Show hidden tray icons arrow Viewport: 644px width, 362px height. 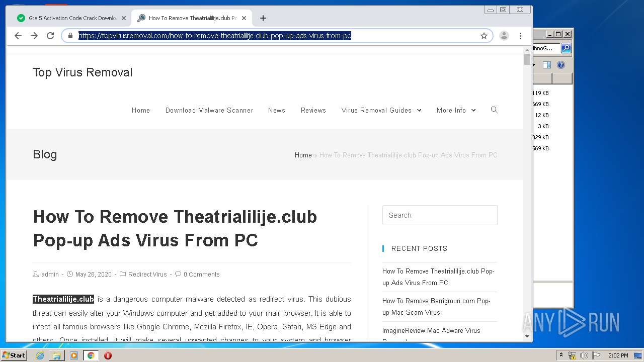561,355
